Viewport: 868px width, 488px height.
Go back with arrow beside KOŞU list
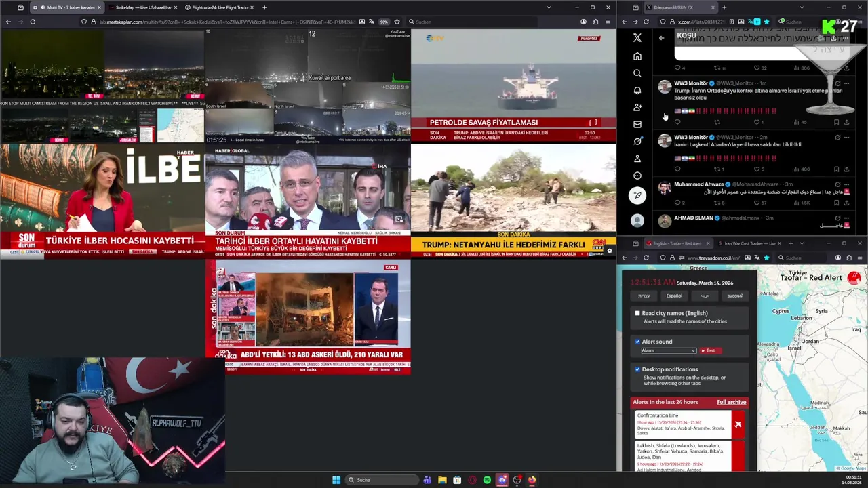(661, 38)
